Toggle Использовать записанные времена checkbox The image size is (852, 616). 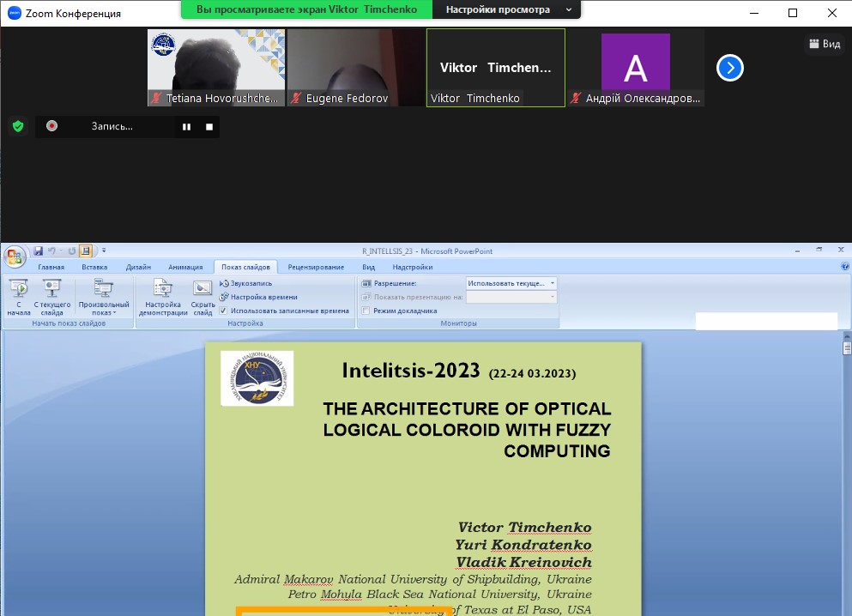tap(223, 311)
